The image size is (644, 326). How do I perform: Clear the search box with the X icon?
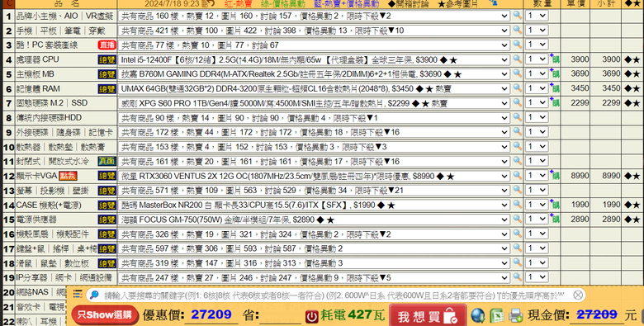[578, 295]
